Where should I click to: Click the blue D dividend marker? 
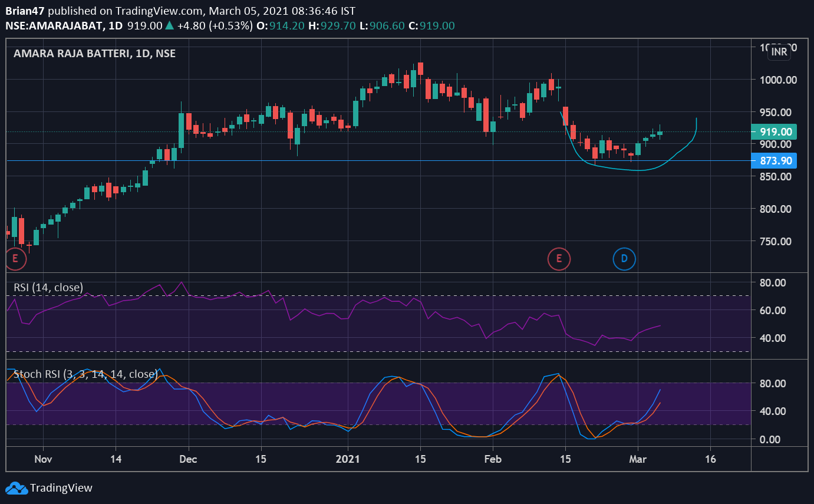pos(624,258)
